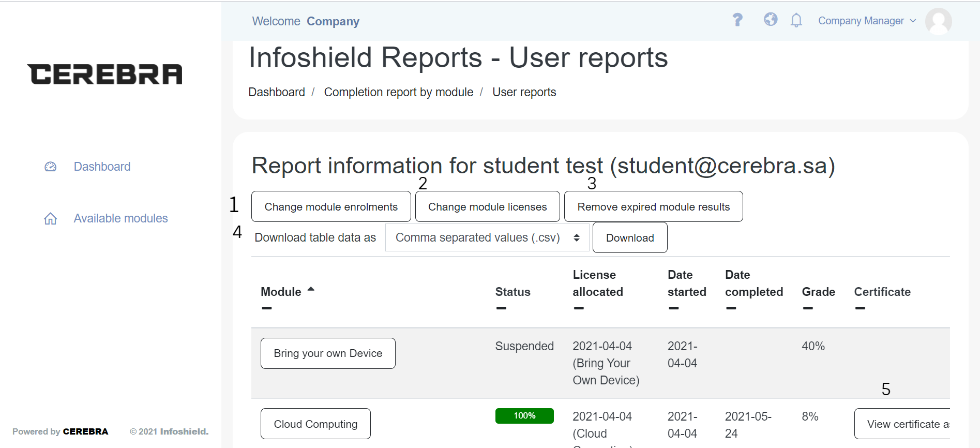980x448 pixels.
Task: Open Bring your own Device module
Action: click(x=328, y=353)
